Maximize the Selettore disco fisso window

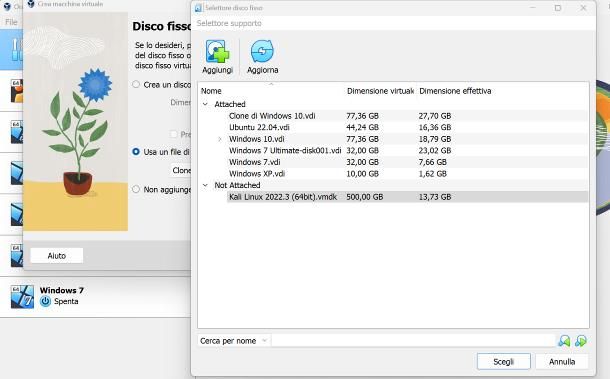[558, 8]
